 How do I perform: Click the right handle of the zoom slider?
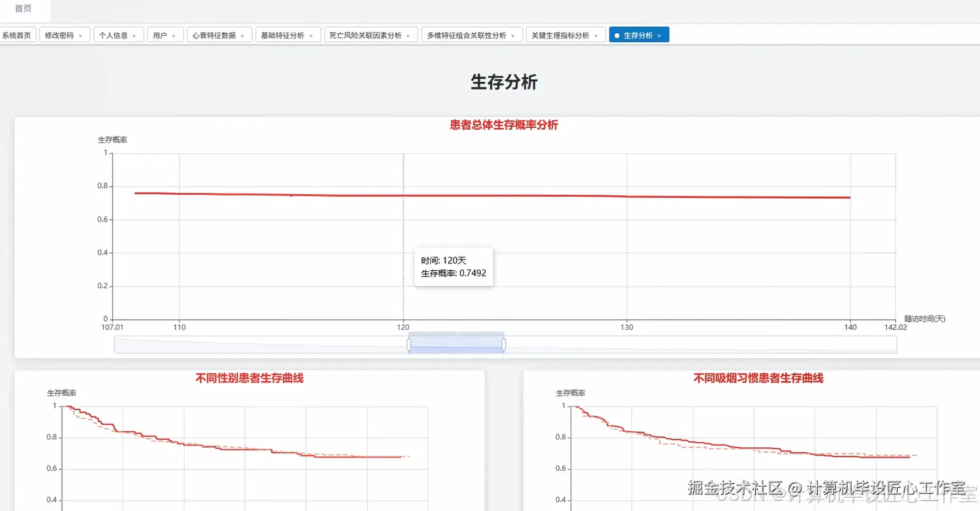[x=504, y=344]
